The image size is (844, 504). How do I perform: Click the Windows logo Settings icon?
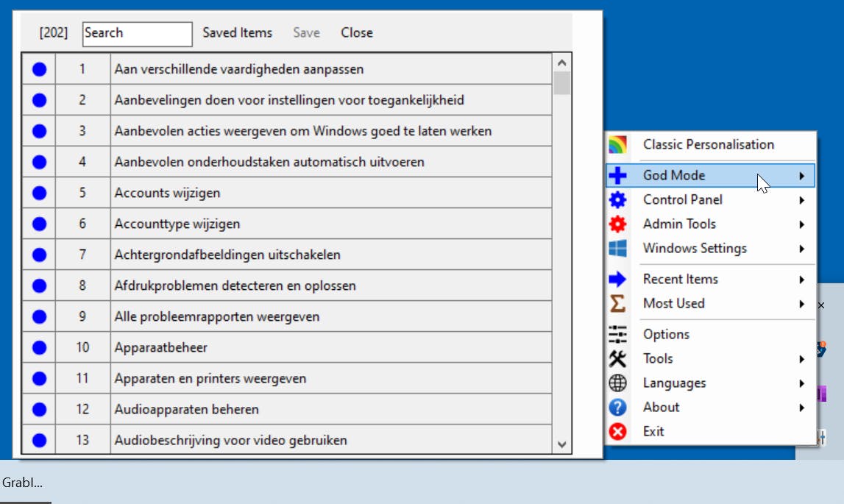[617, 248]
